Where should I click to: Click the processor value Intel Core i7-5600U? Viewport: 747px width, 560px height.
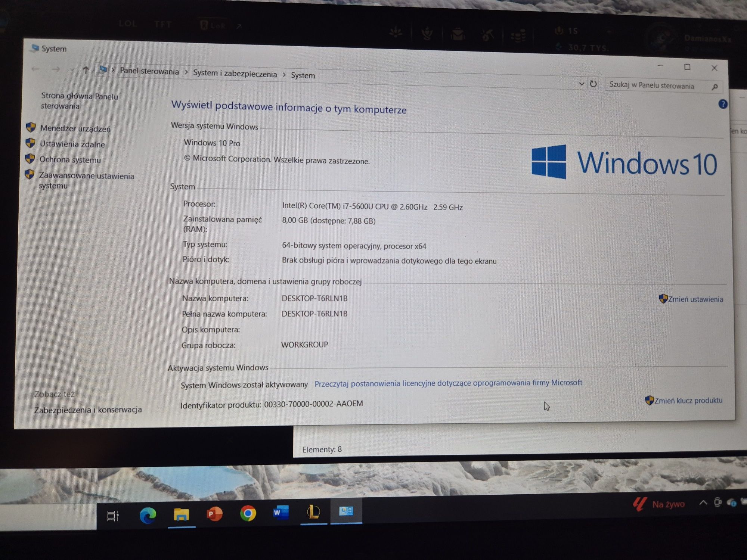coord(372,206)
